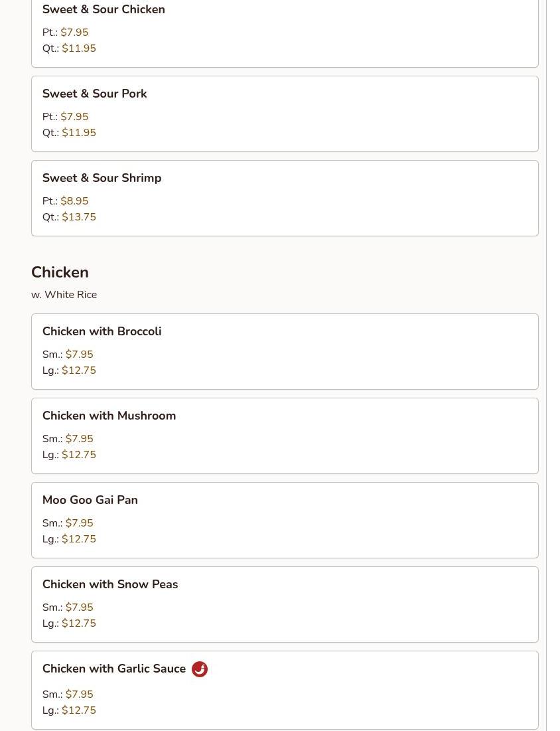Click Sweet & Sour Chicken pint price $7.95
The height and width of the screenshot is (731, 560).
coord(74,32)
